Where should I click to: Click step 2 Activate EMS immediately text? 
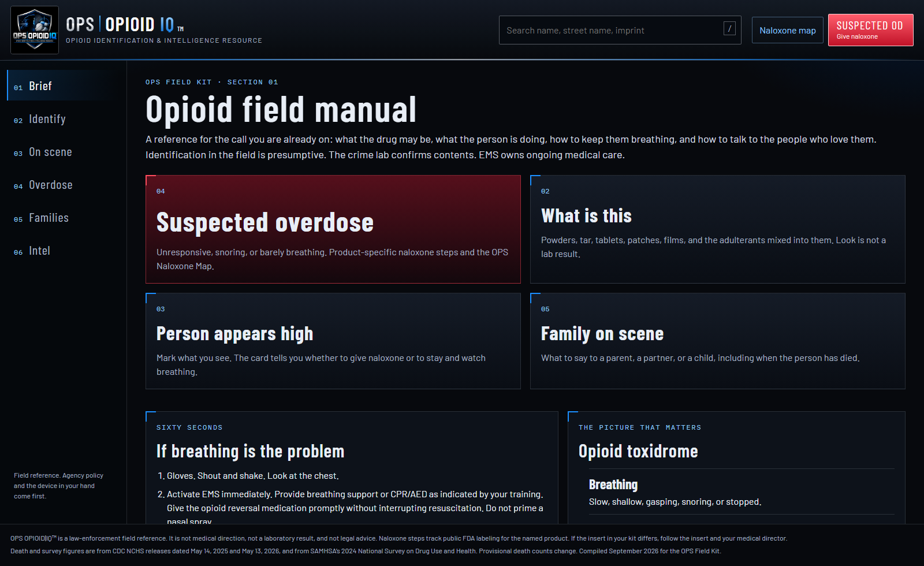[355, 508]
